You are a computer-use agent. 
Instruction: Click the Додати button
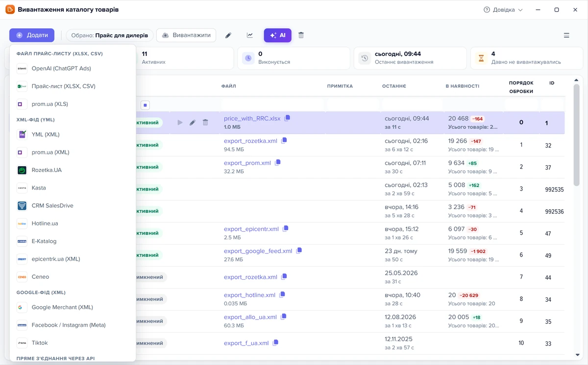tap(32, 35)
